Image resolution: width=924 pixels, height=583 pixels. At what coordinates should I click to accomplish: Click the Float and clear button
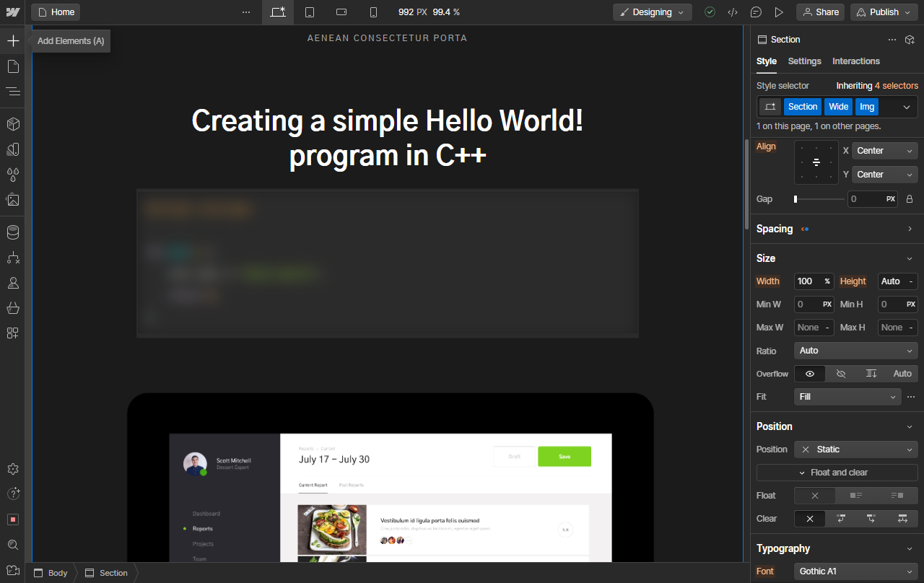pos(837,473)
